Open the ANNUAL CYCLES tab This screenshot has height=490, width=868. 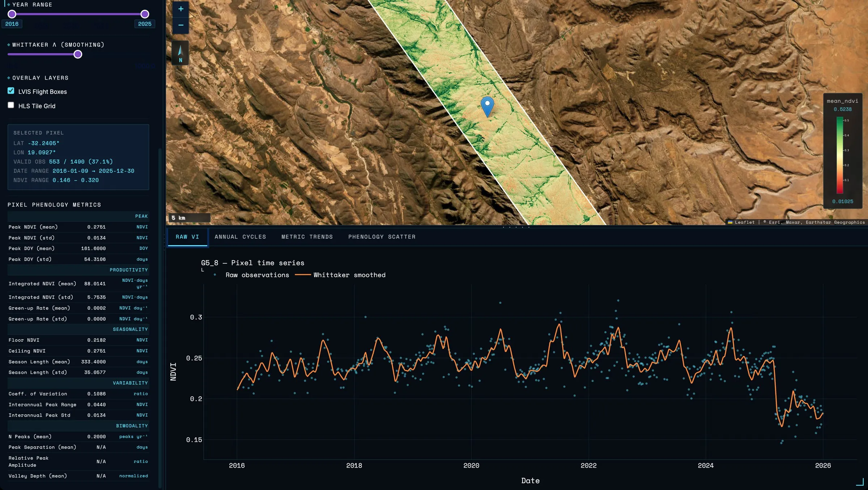pyautogui.click(x=240, y=237)
